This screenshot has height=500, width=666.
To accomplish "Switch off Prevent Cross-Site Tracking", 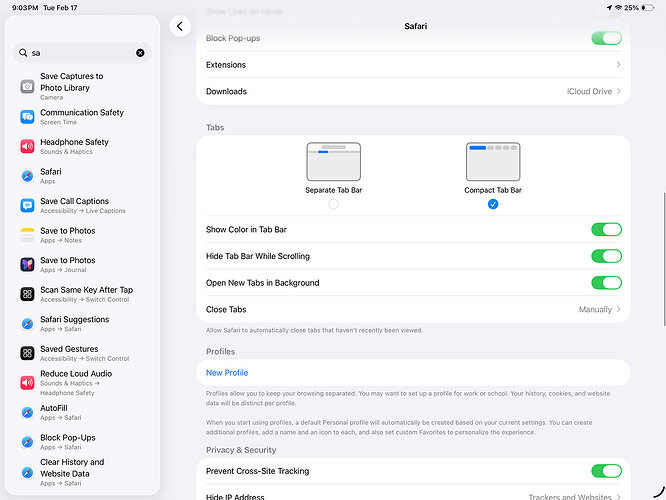I will (x=606, y=471).
